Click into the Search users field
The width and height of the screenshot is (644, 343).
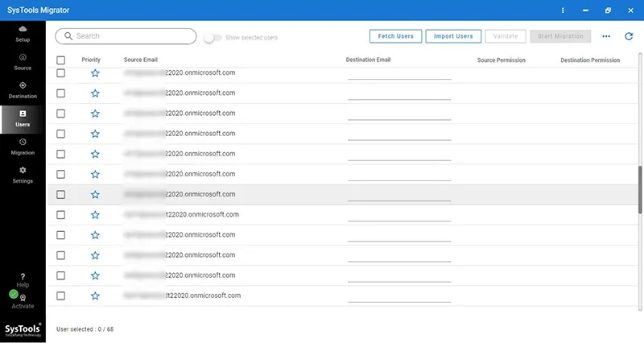(x=126, y=36)
